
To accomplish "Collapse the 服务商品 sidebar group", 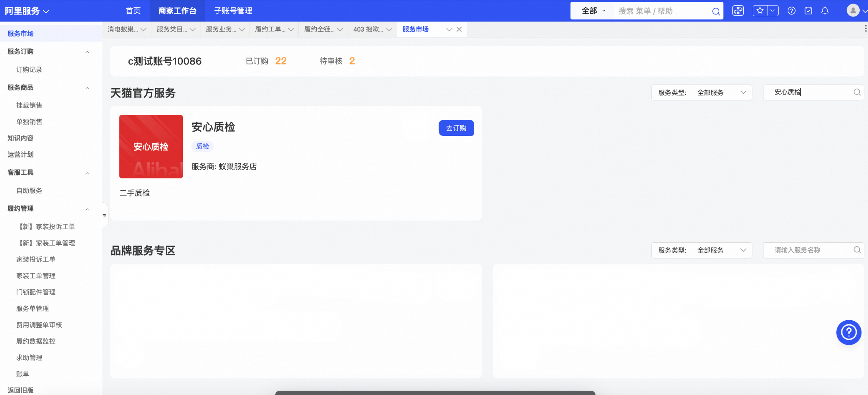I will (87, 88).
